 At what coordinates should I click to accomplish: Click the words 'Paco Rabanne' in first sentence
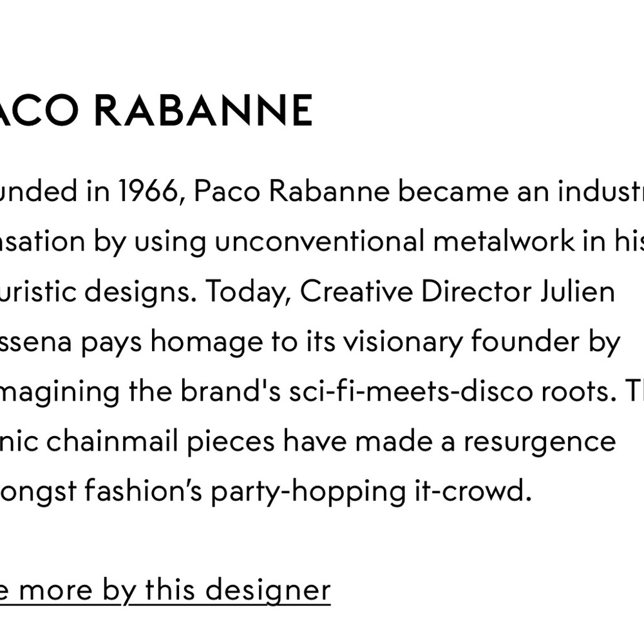(291, 191)
